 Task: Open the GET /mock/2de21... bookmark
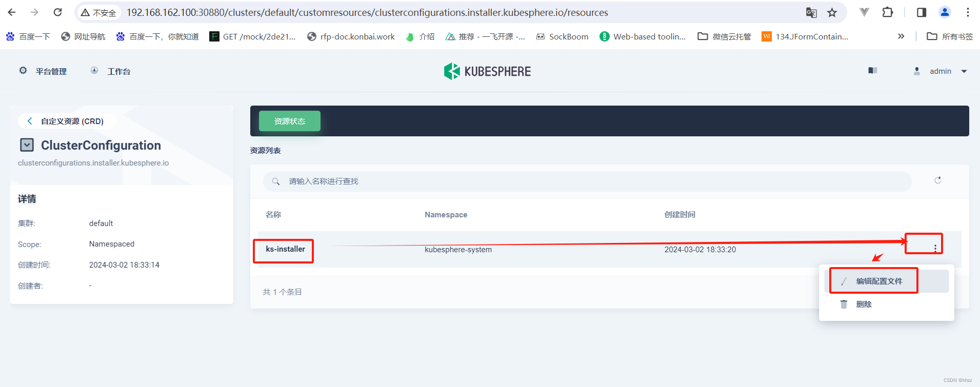tap(253, 36)
